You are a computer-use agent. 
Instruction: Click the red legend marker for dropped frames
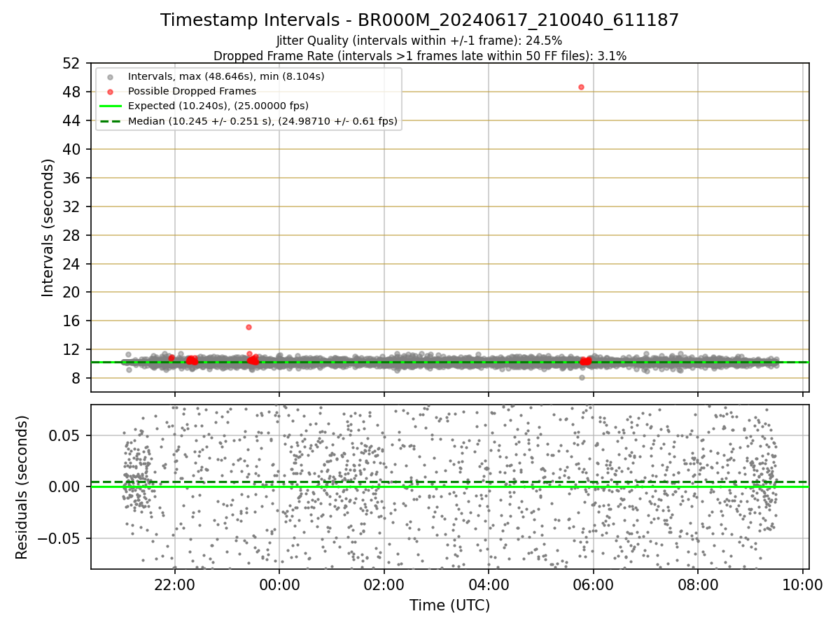(110, 91)
